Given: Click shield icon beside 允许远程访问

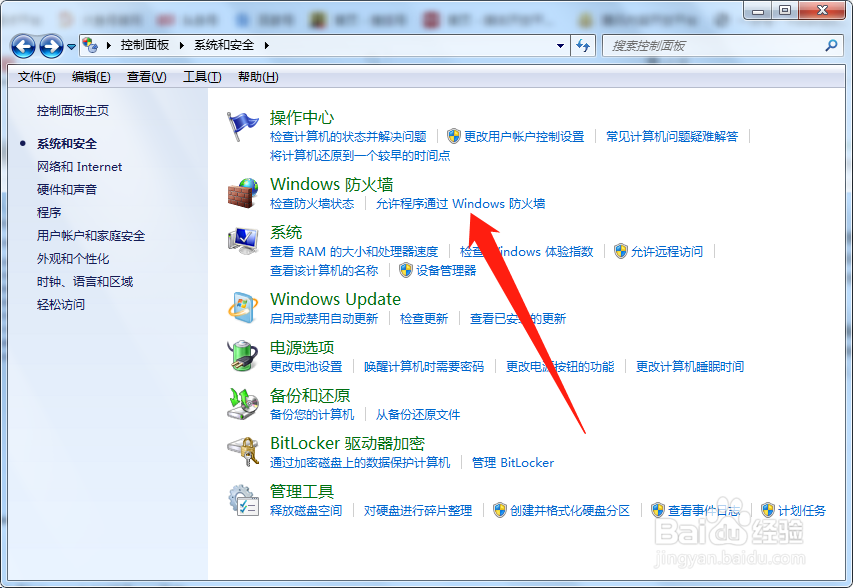Looking at the screenshot, I should [621, 251].
